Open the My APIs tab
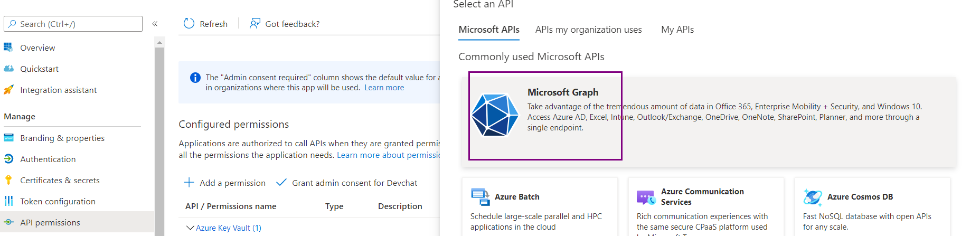Screen dimensions: 980x236 click(677, 30)
